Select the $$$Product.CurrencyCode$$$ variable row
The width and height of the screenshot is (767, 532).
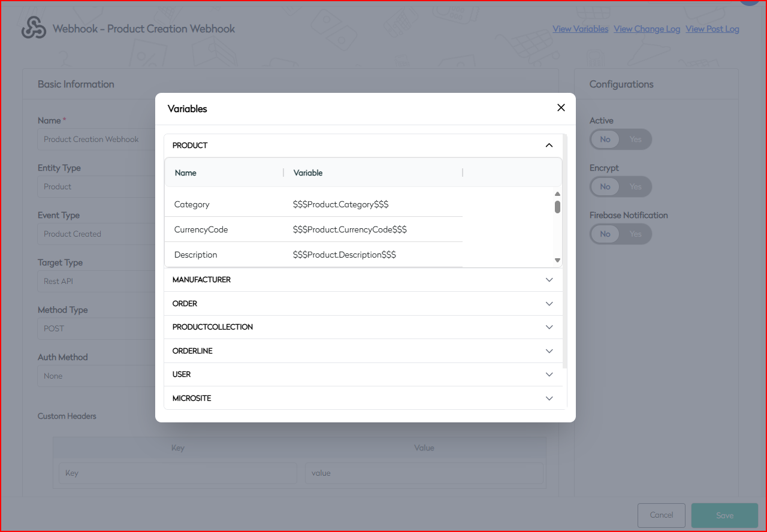(x=350, y=229)
